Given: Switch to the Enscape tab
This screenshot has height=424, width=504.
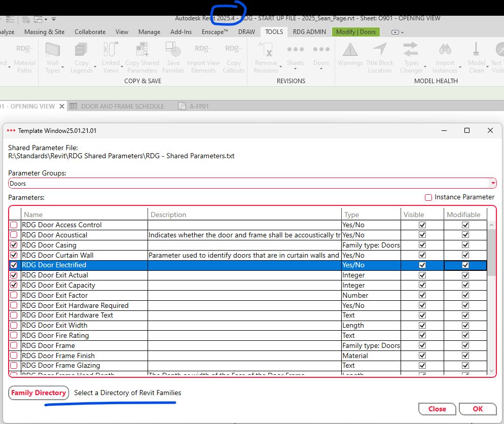Looking at the screenshot, I should 214,32.
